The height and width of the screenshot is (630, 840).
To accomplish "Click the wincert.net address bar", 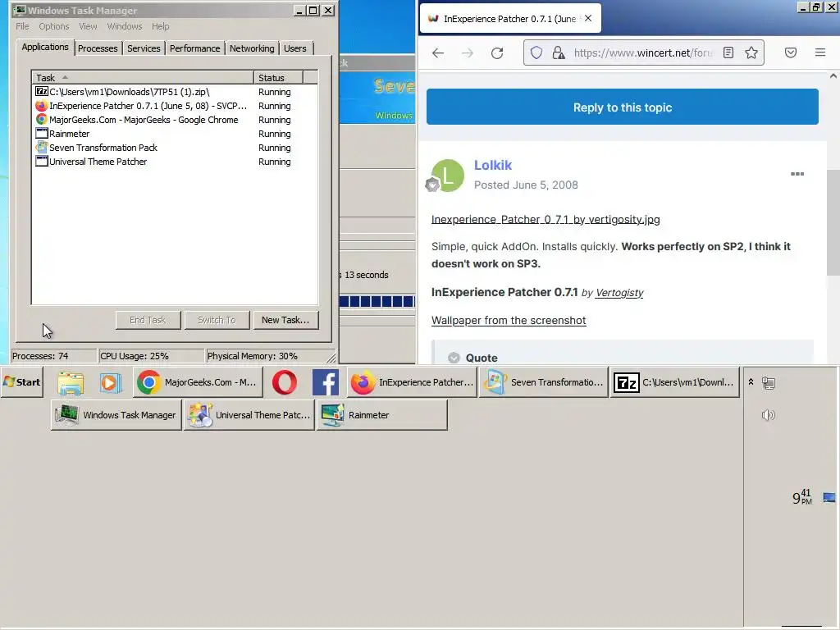I will tap(643, 52).
